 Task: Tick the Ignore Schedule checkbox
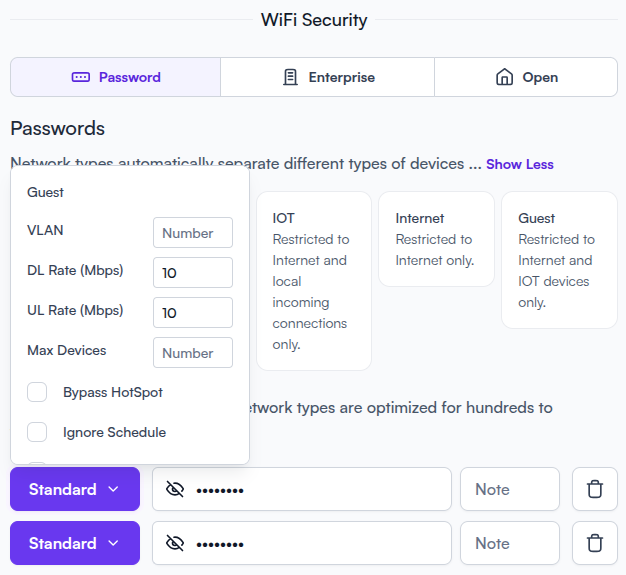tap(37, 432)
